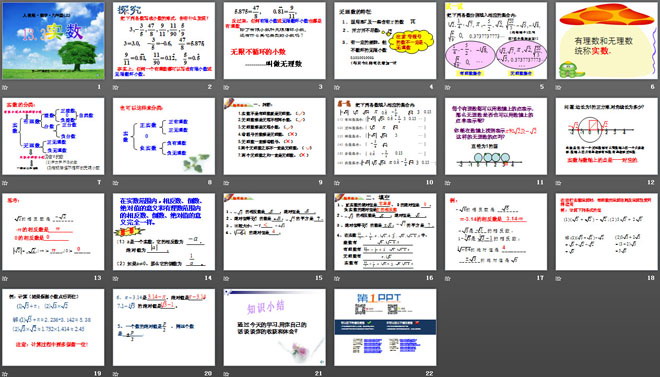Select slide 15 short fill-in exercise
The height and width of the screenshot is (377, 660).
click(274, 232)
